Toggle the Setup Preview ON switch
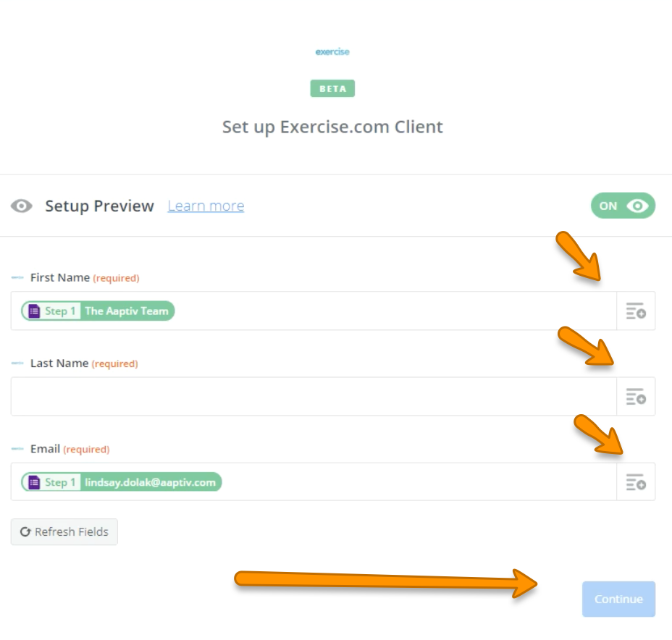This screenshot has width=672, height=640. (623, 206)
